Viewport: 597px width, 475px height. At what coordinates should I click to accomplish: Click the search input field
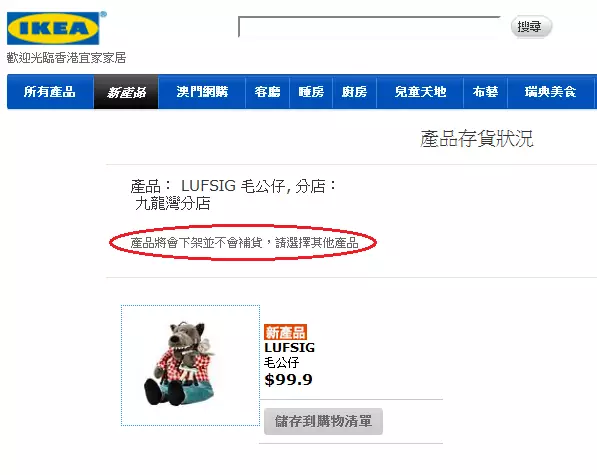tap(369, 27)
